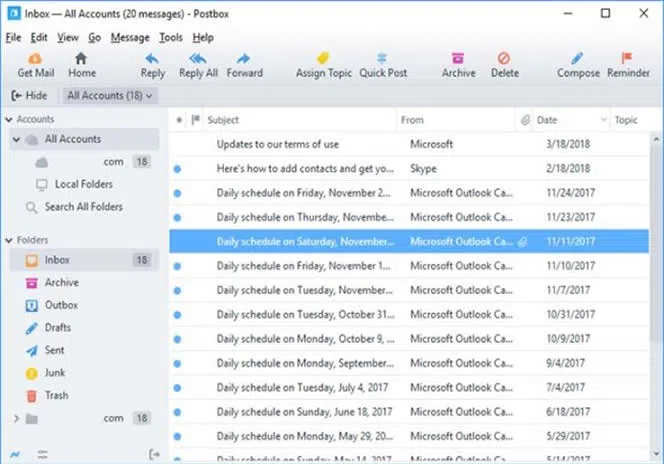This screenshot has width=664, height=464.
Task: Collapse the Accounts section
Action: tap(10, 120)
